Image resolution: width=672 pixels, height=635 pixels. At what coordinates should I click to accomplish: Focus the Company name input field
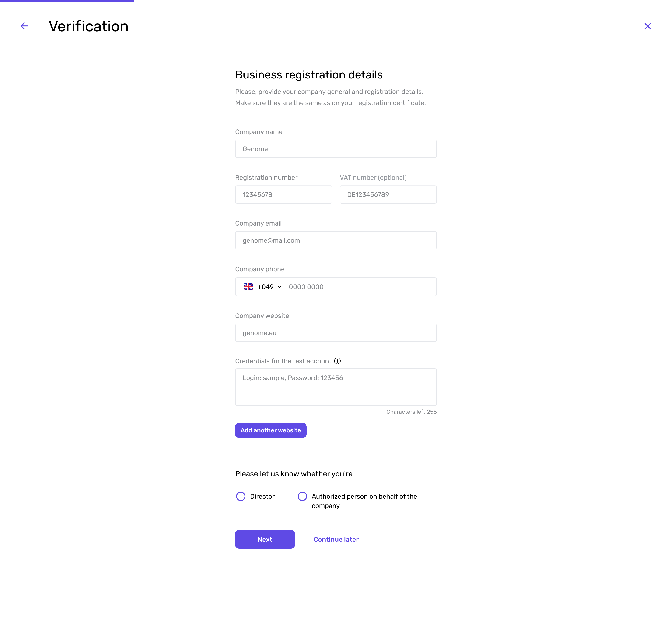tap(336, 149)
